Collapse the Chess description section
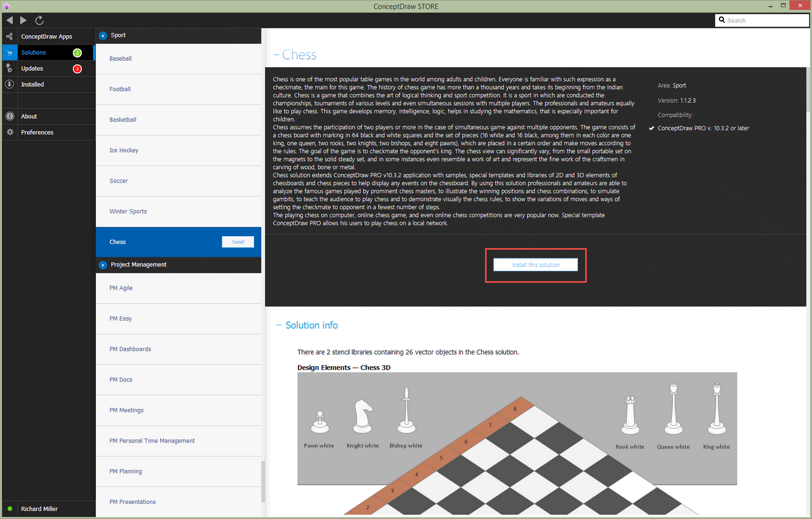The width and height of the screenshot is (812, 519). [x=277, y=55]
